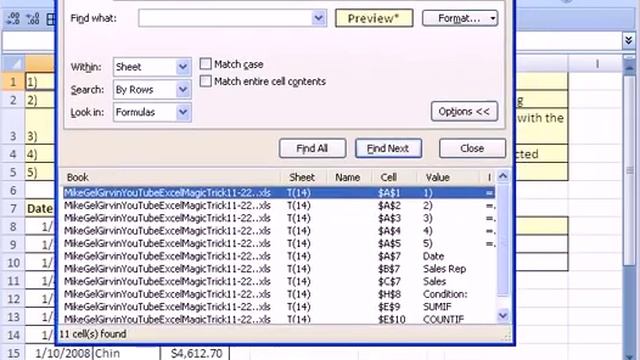This screenshot has width=640, height=360.
Task: Select the result row with value SUMIF
Action: [279, 307]
